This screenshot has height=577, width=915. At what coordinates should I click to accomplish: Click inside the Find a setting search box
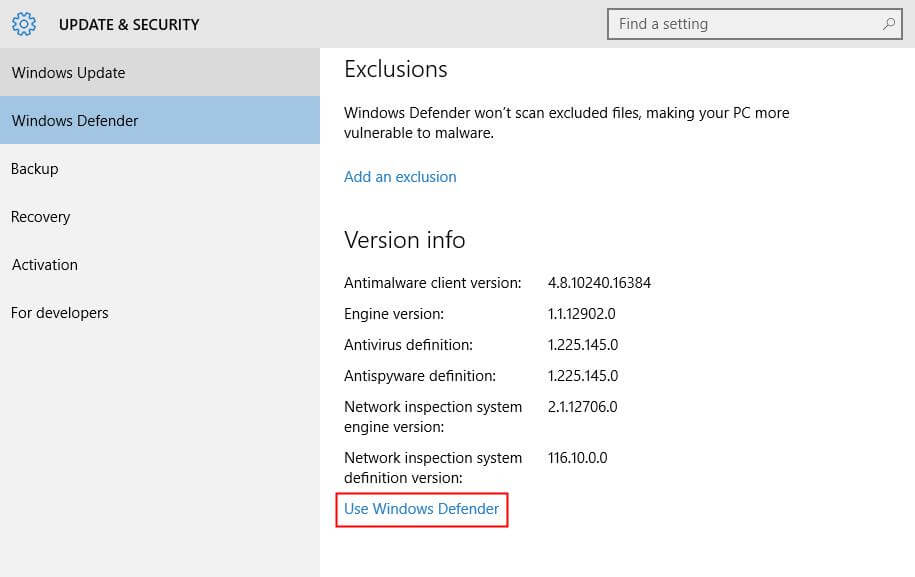pyautogui.click(x=740, y=23)
